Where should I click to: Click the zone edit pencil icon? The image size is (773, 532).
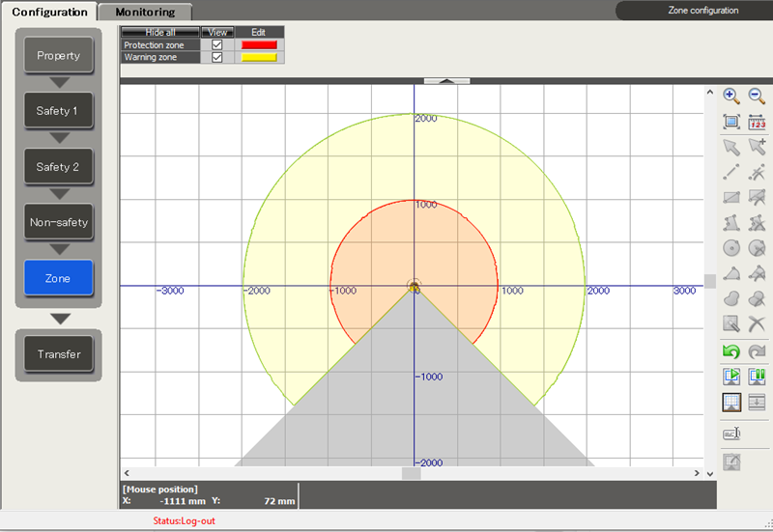[x=731, y=323]
